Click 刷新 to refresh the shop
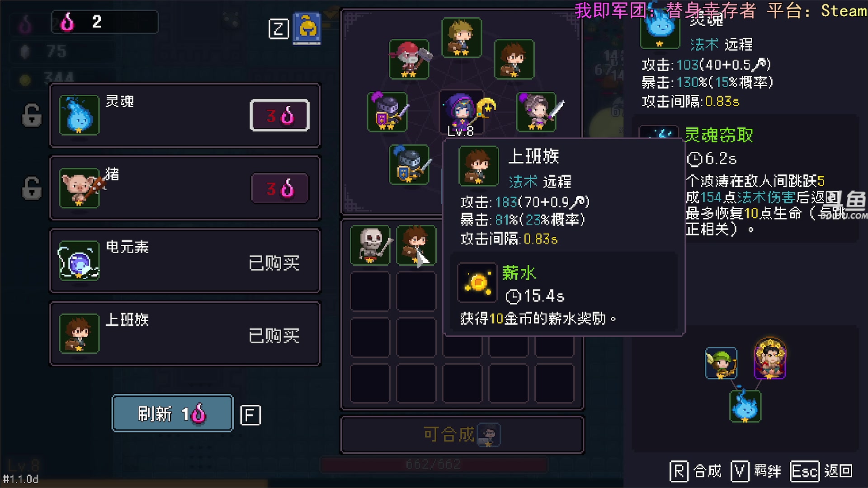The image size is (868, 488). tap(172, 413)
